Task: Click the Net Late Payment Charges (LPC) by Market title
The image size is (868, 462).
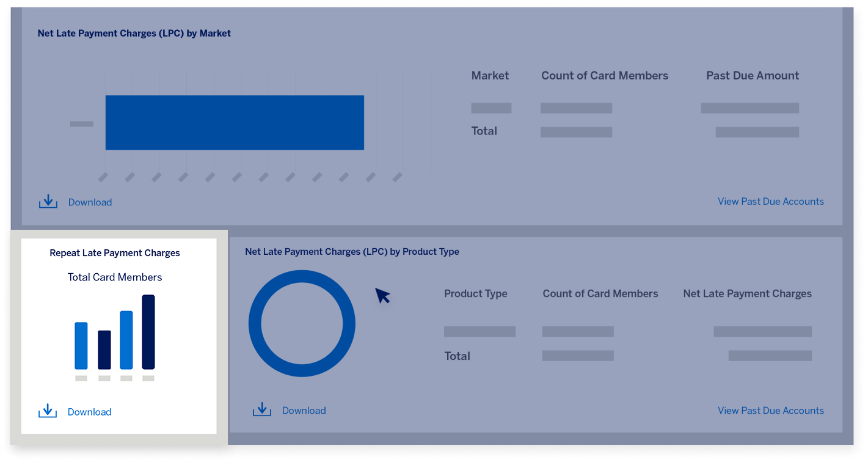Action: point(134,33)
